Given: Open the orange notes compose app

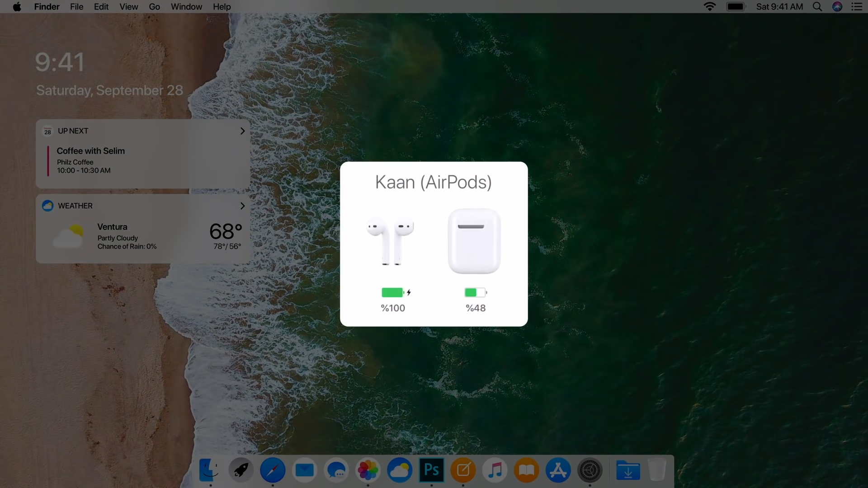Looking at the screenshot, I should pos(463,470).
